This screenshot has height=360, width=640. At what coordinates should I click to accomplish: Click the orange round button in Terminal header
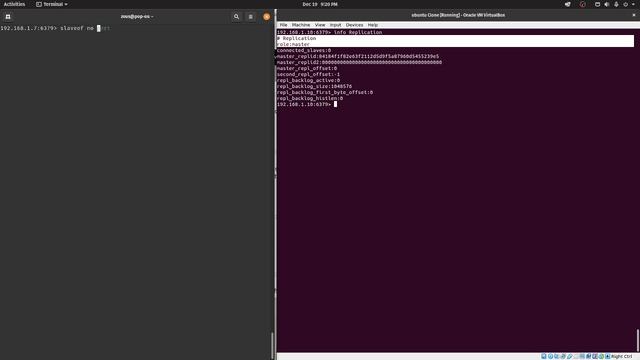[267, 17]
